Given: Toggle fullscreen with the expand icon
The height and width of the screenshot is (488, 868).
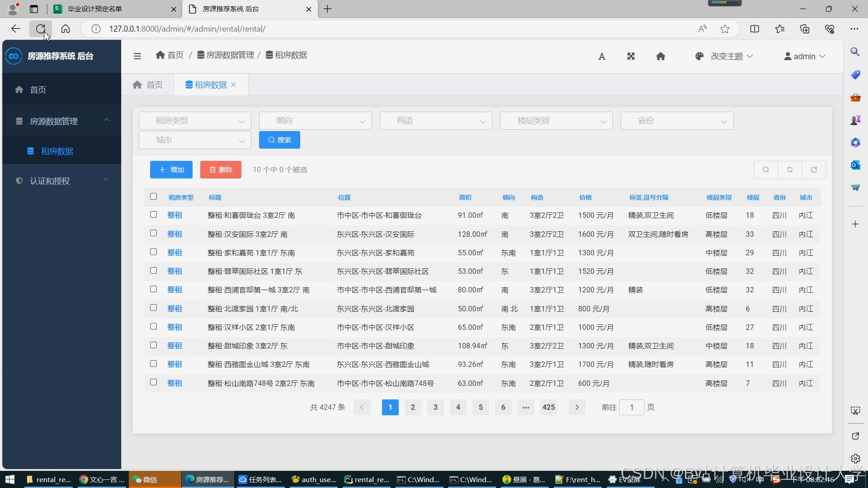Looking at the screenshot, I should [631, 56].
